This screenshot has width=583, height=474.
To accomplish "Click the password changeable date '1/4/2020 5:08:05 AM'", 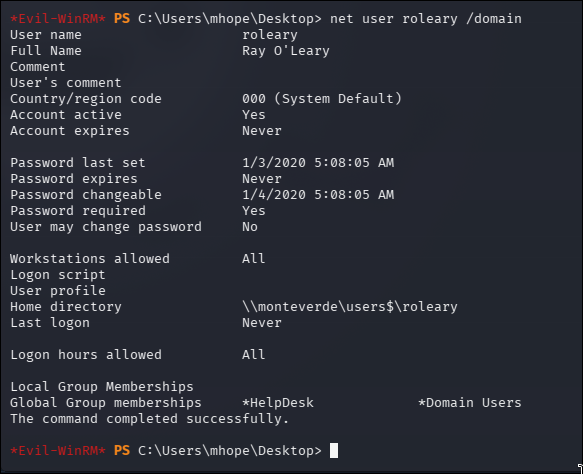I will click(x=318, y=195).
